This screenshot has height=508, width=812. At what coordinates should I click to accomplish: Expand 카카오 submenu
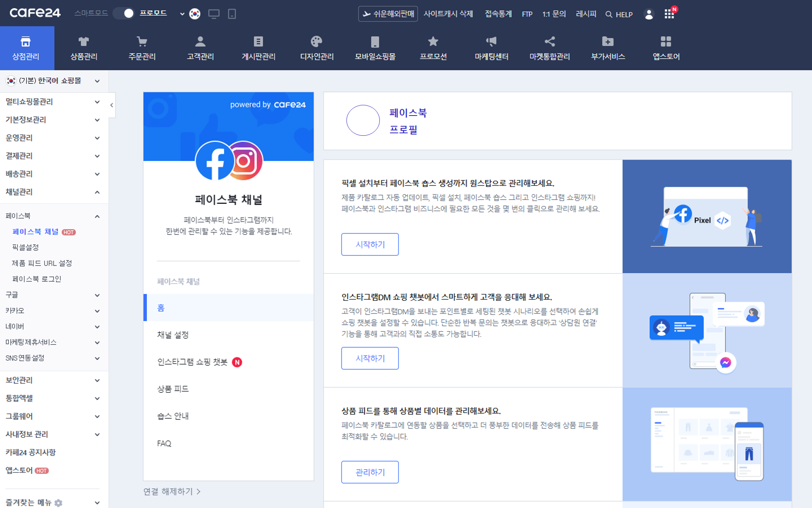[54, 310]
